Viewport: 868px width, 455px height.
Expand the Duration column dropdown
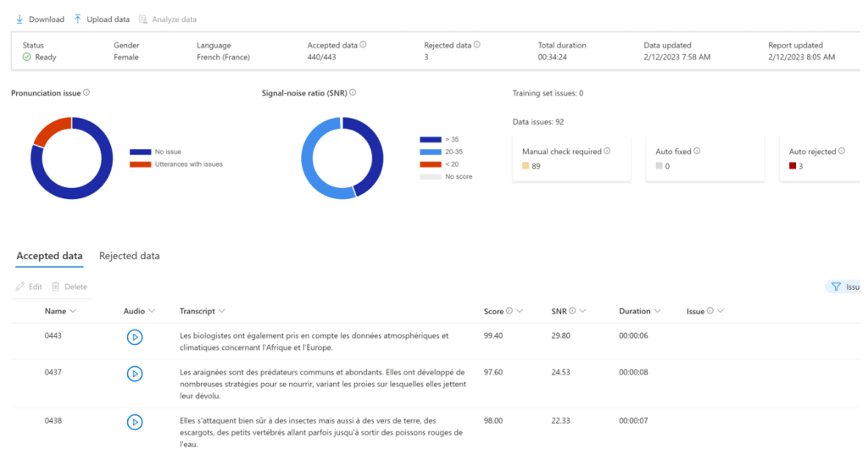pos(658,311)
